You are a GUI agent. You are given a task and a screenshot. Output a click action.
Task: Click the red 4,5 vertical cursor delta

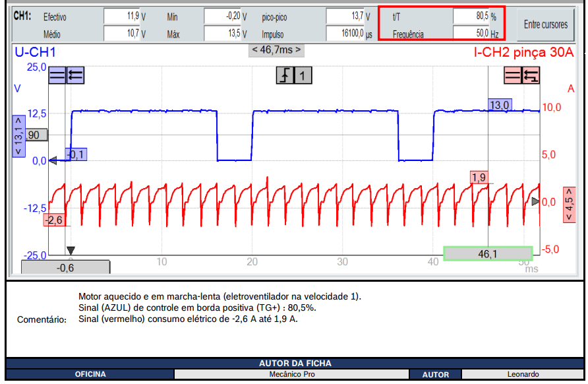coord(568,205)
